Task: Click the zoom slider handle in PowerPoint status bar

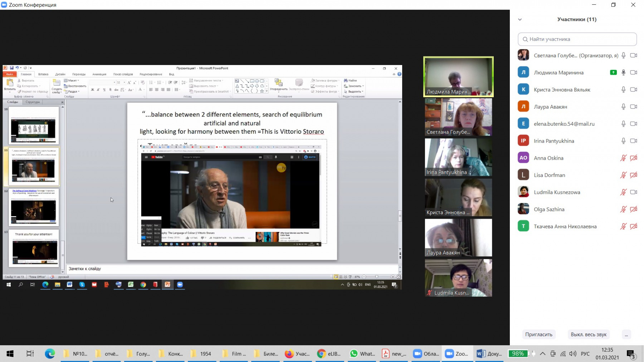Action: (377, 277)
